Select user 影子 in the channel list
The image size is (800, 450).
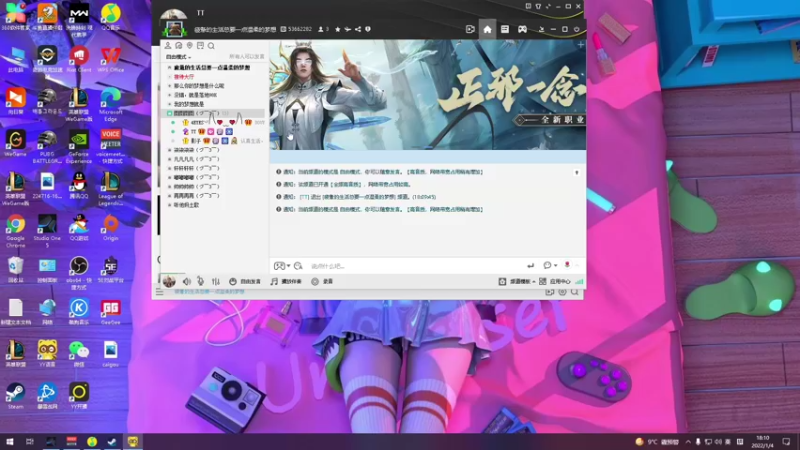pos(195,141)
